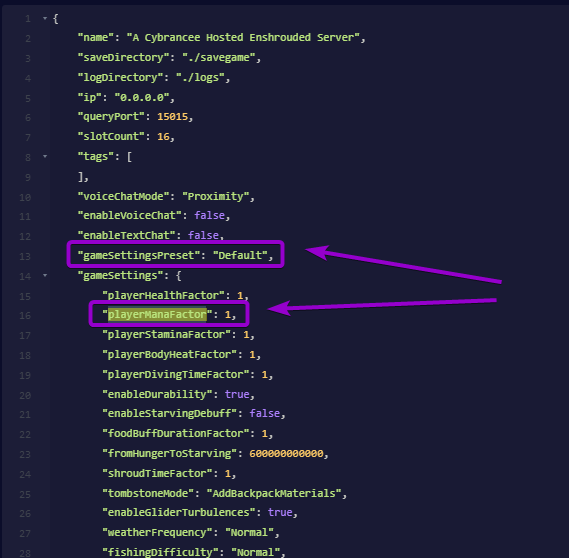Click the "enableDurability" key
569x558 pixels.
(x=157, y=394)
